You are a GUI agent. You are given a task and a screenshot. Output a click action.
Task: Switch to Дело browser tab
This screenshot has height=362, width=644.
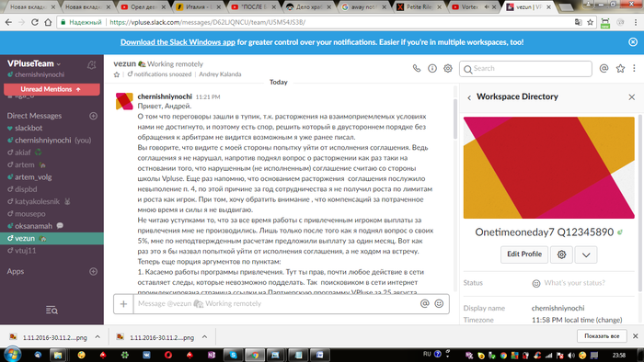point(307,7)
